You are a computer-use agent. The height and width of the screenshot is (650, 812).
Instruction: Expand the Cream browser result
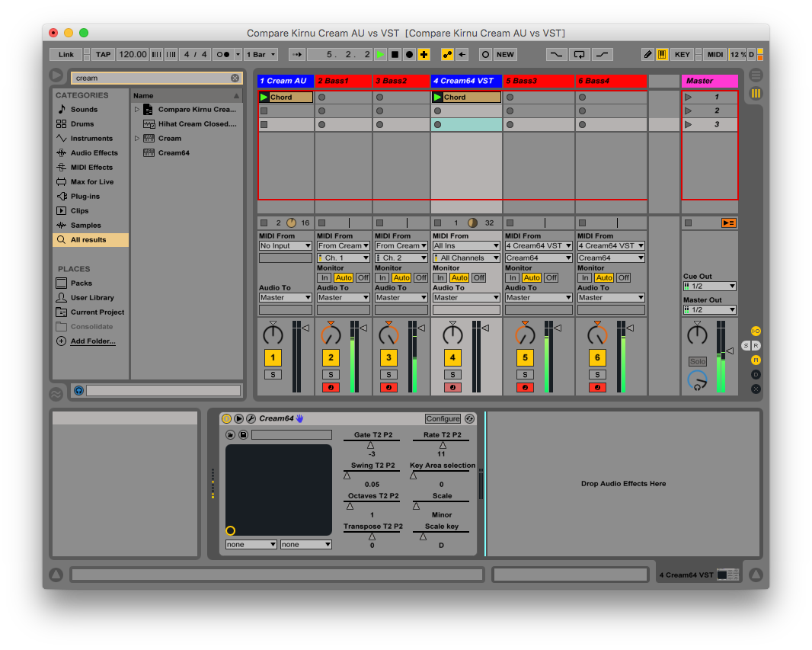coord(137,138)
